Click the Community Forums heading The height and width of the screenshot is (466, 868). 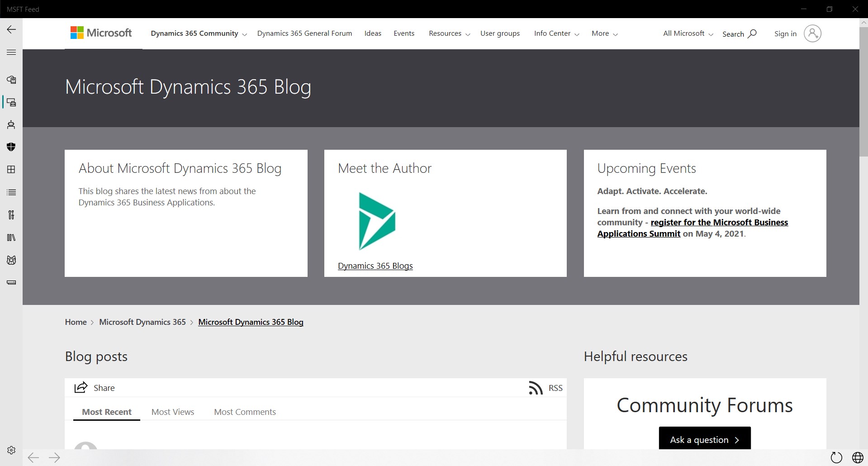(705, 405)
